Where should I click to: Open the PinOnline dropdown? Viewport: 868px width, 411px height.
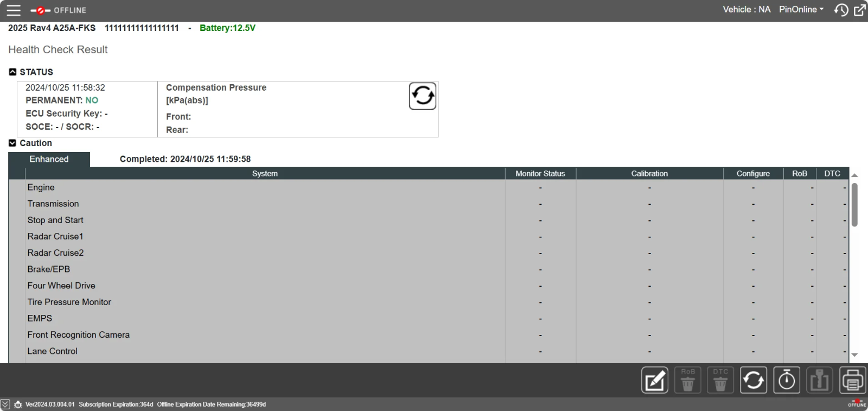(x=801, y=10)
